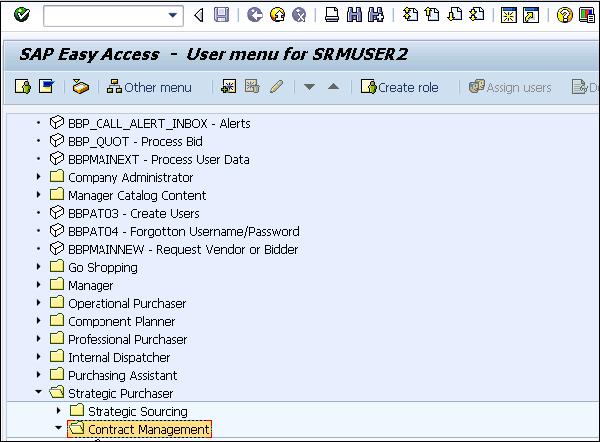Expand the Manager folder arrow
Screen dimensions: 600x442
38,285
